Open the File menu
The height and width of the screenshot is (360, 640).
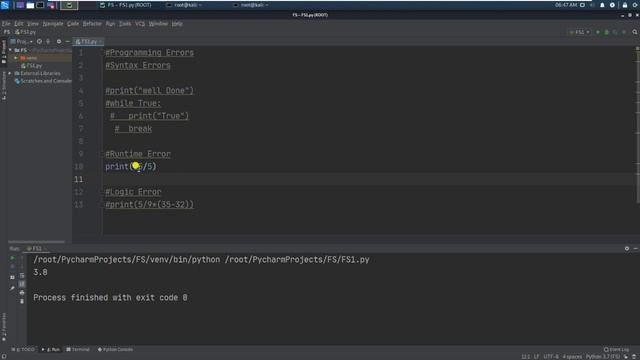[6, 24]
